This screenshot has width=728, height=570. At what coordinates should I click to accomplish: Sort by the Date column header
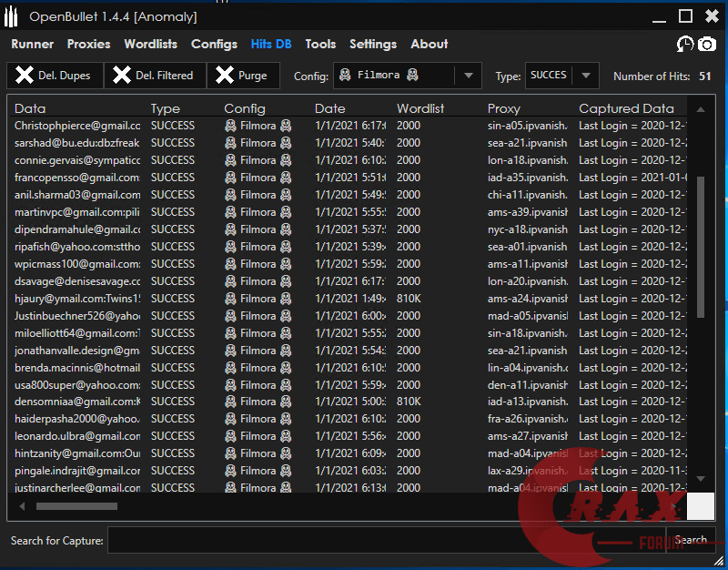click(330, 108)
